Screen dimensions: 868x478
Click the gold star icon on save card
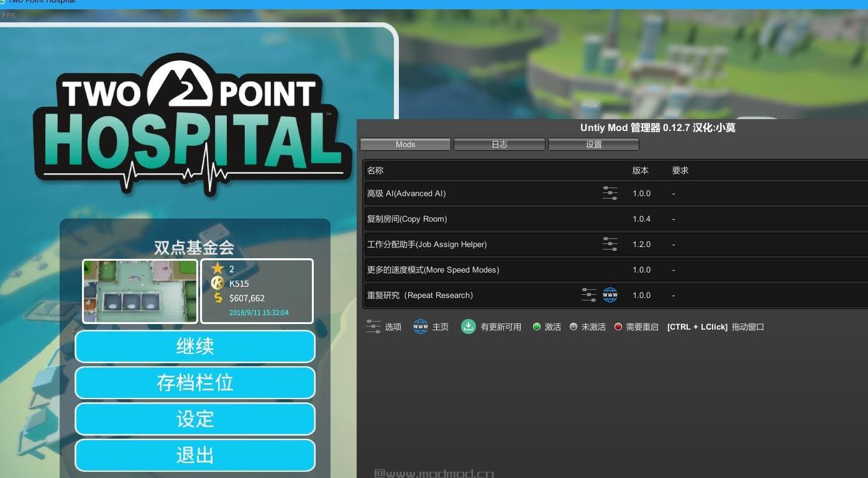(x=217, y=268)
